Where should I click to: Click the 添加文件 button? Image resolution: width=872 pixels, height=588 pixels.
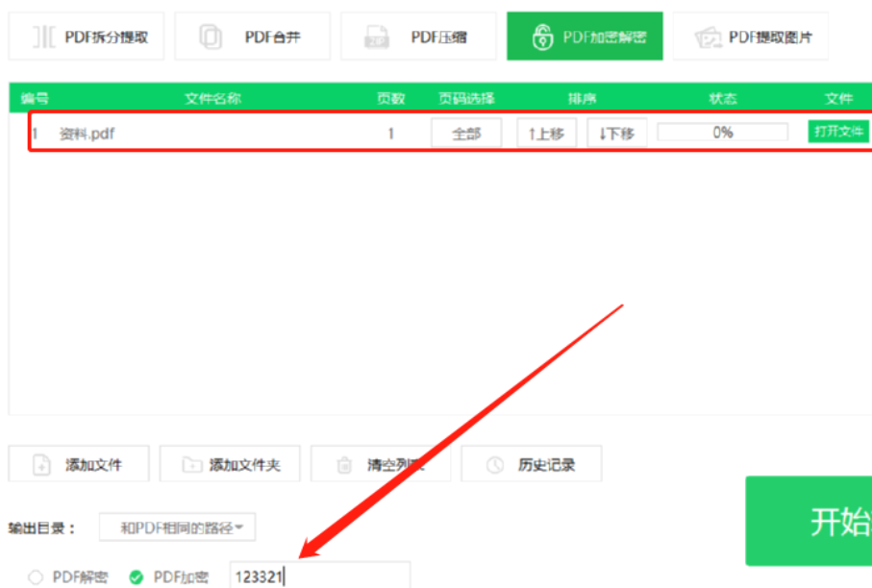[79, 463]
